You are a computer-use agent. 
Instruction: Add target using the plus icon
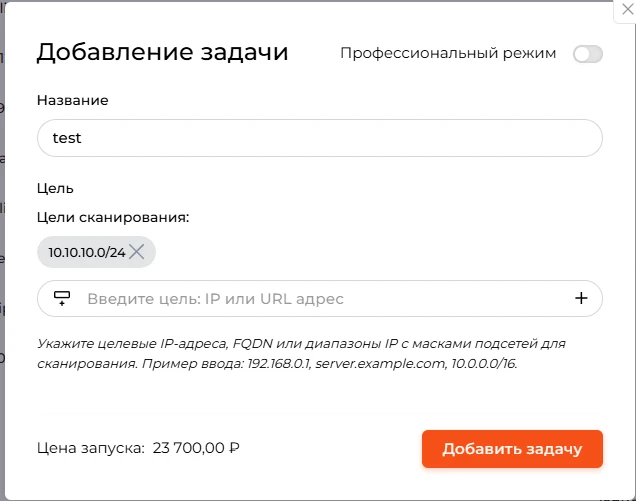(x=581, y=298)
